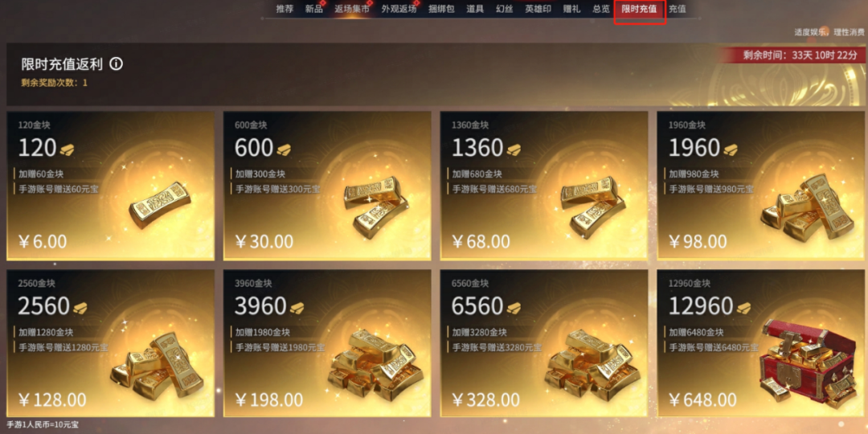Buy the ¥68.00 1360金块 package

click(543, 186)
